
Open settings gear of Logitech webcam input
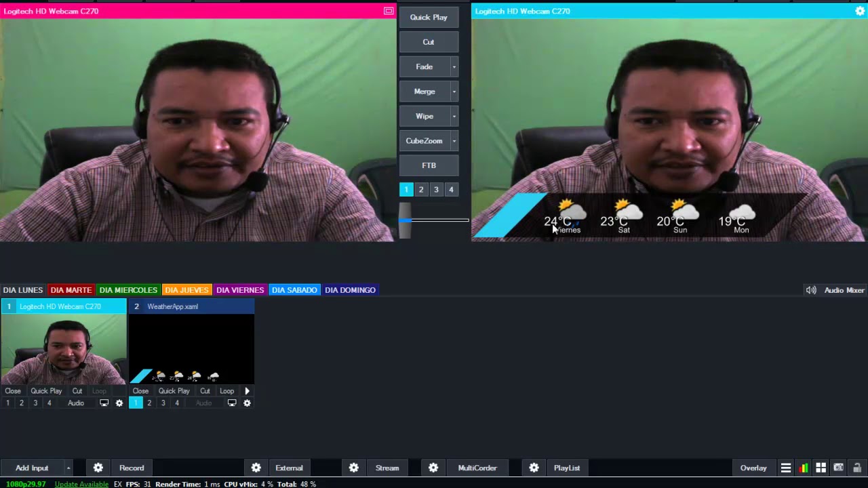point(119,403)
